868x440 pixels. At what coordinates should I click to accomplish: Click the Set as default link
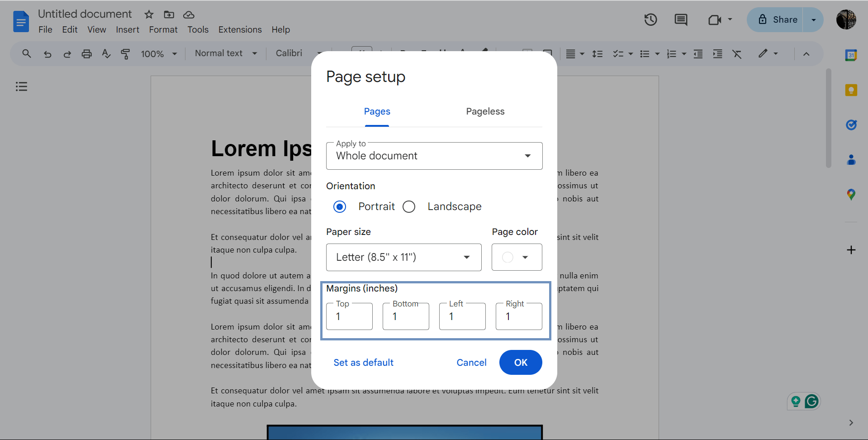[363, 362]
